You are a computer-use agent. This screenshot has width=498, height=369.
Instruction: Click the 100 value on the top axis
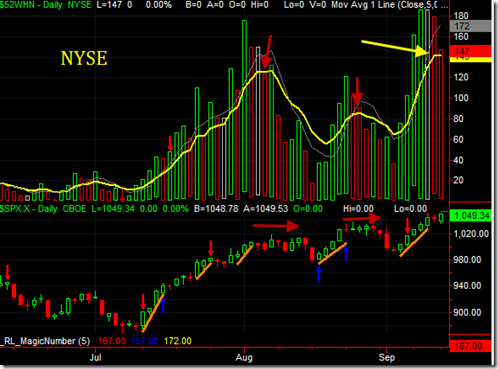point(461,98)
